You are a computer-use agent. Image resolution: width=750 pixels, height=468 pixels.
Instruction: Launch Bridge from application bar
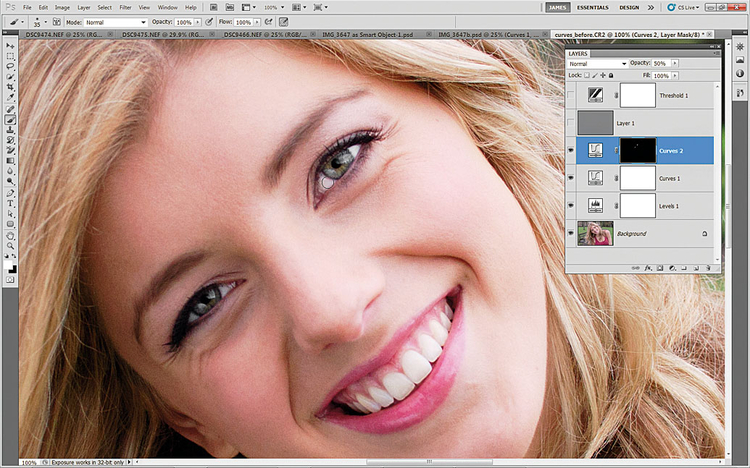coord(214,7)
